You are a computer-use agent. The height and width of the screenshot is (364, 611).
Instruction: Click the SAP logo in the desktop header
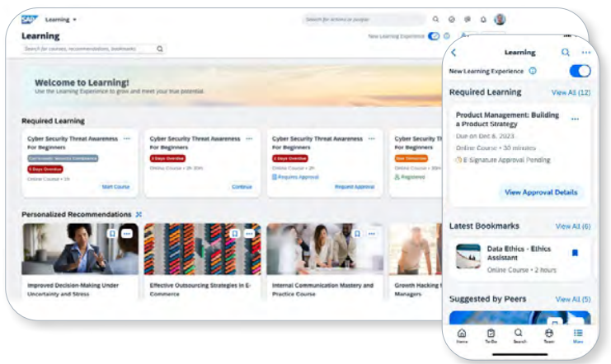(x=29, y=20)
